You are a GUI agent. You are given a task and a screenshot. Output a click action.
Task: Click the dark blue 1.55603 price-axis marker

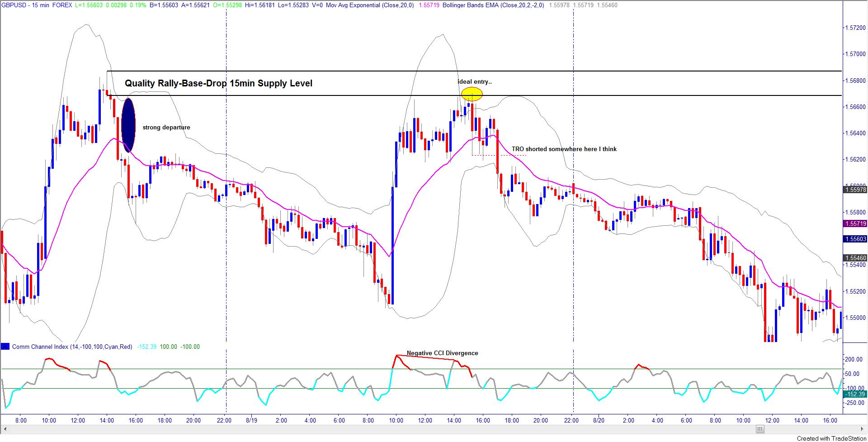coord(855,238)
